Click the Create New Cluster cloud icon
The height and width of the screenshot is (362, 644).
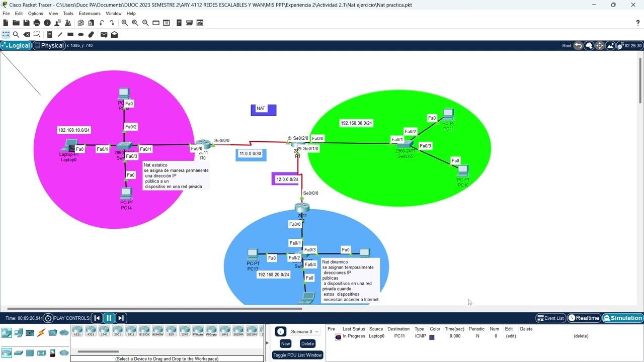(589, 46)
